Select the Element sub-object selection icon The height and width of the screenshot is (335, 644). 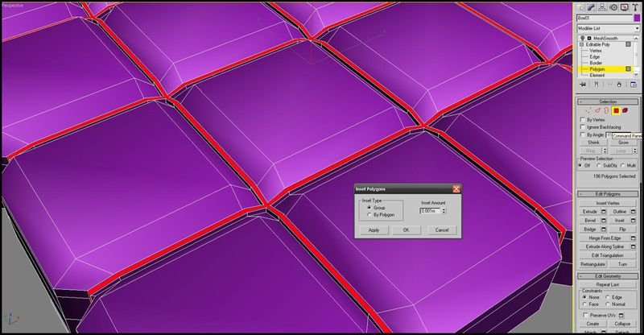pos(625,110)
